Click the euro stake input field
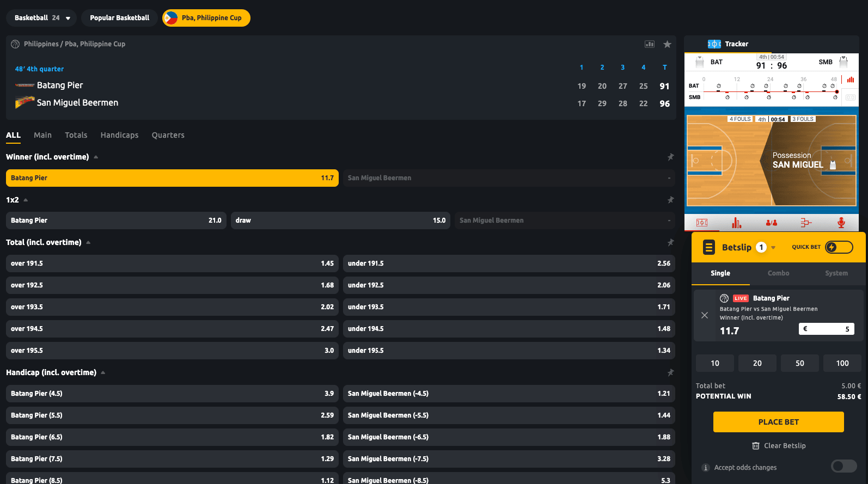The height and width of the screenshot is (484, 868). coord(826,329)
